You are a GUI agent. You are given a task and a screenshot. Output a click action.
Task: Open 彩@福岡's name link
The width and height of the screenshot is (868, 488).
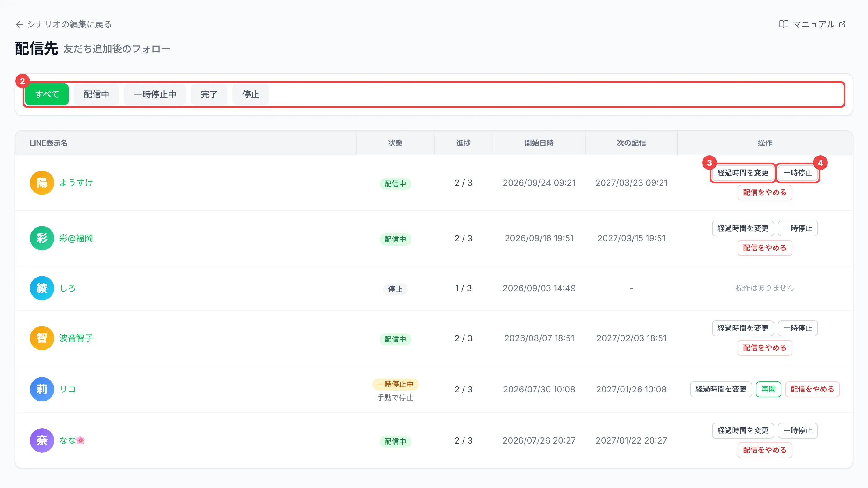pos(76,238)
